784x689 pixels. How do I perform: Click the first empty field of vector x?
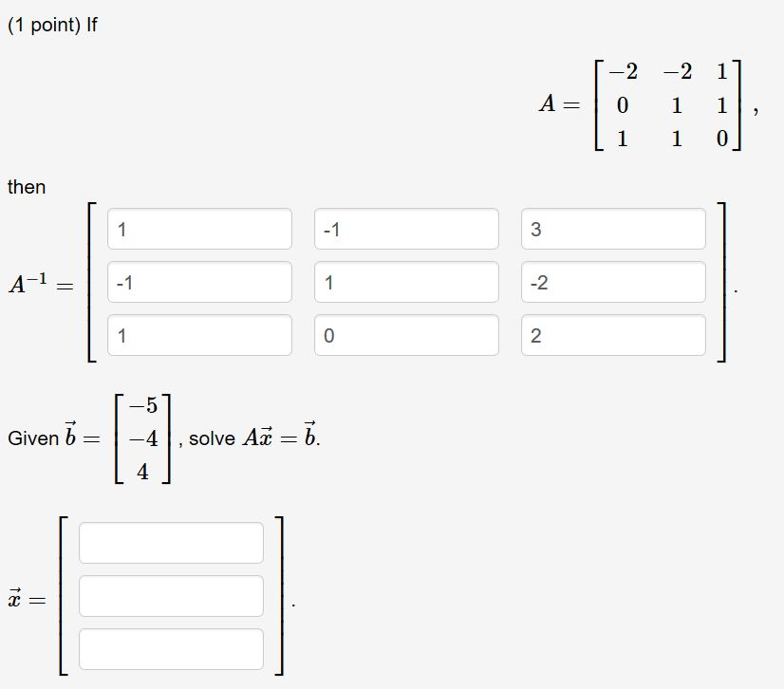pyautogui.click(x=171, y=542)
